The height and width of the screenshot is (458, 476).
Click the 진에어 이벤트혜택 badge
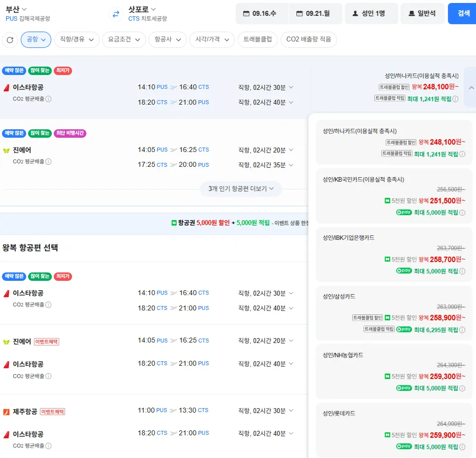point(46,342)
